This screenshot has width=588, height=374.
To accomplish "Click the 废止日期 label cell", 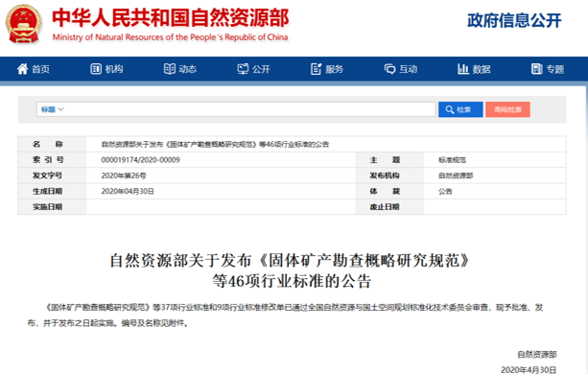I will point(389,207).
